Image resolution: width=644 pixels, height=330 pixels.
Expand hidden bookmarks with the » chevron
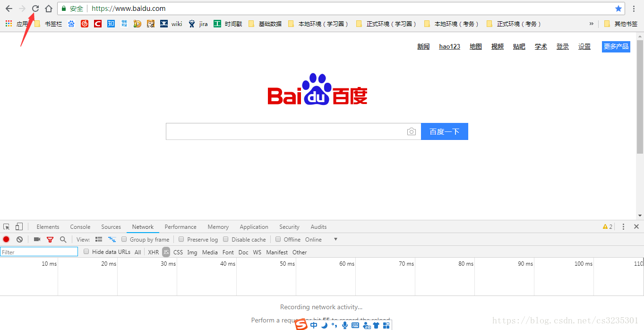click(591, 24)
